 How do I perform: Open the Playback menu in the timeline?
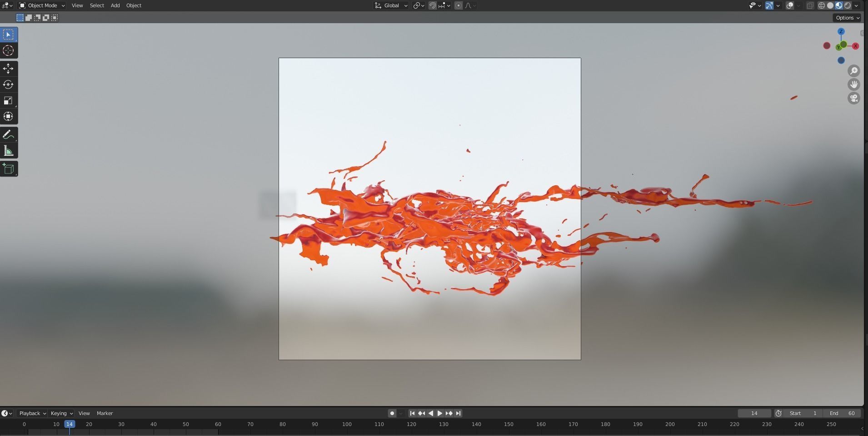click(x=31, y=413)
